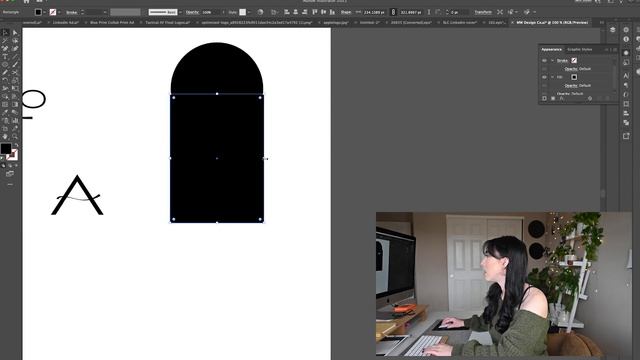Select the Direct Selection tool

(15, 33)
